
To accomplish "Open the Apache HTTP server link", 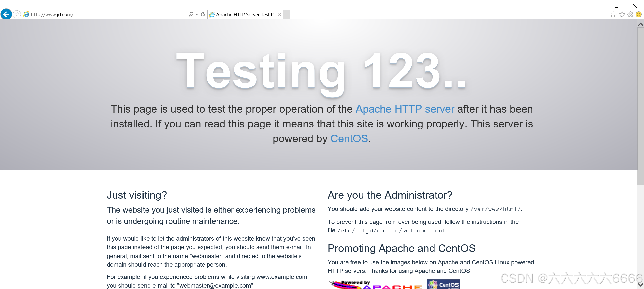I will [x=405, y=109].
